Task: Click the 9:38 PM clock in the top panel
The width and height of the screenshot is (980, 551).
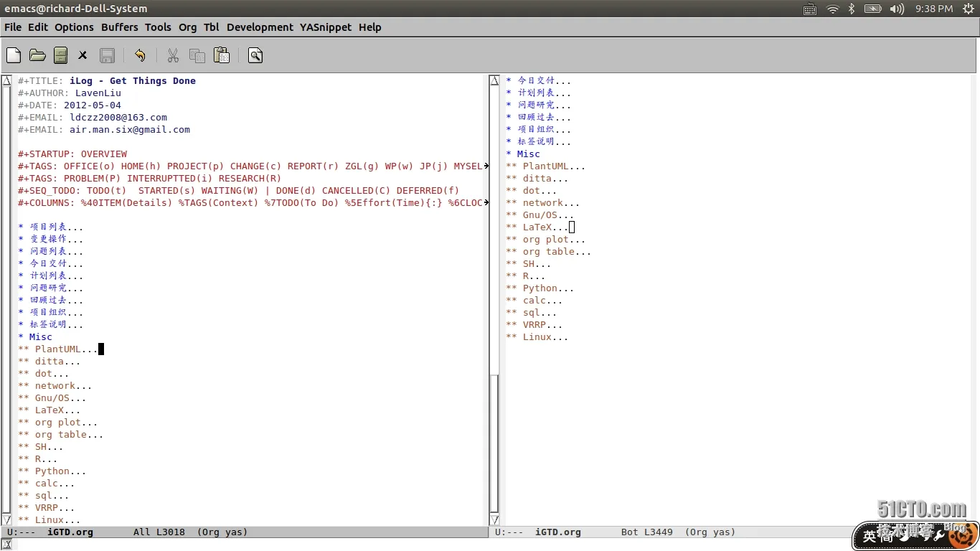Action: coord(934,9)
